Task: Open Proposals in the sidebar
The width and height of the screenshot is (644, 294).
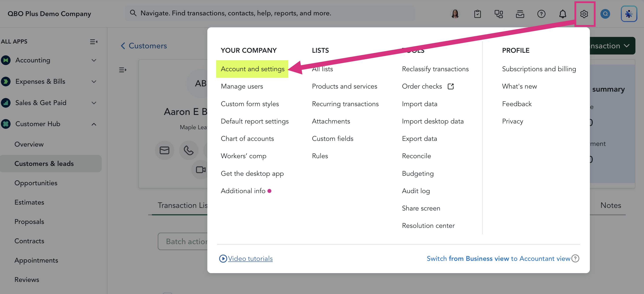Action: click(29, 222)
